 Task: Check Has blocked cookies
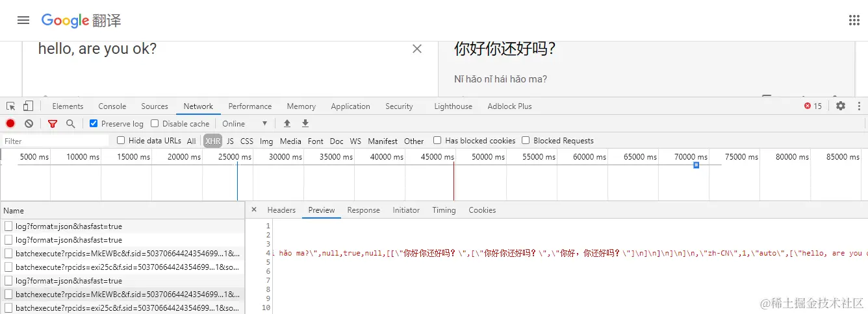point(437,140)
